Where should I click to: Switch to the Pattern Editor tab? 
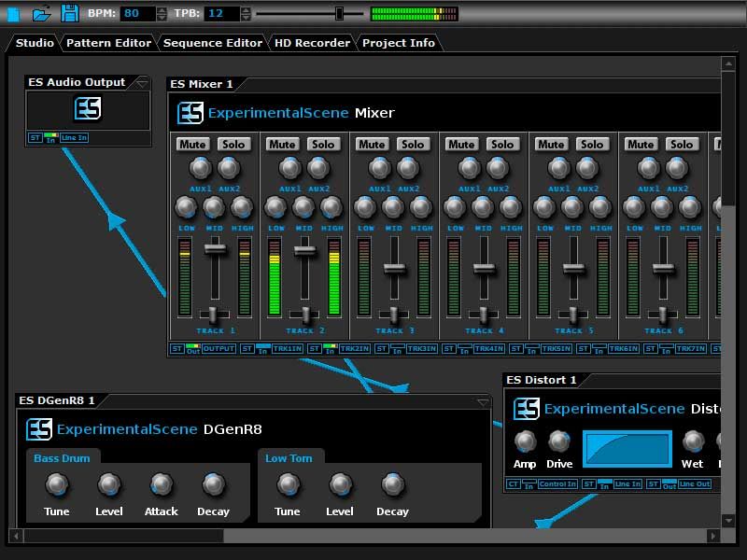coord(108,43)
